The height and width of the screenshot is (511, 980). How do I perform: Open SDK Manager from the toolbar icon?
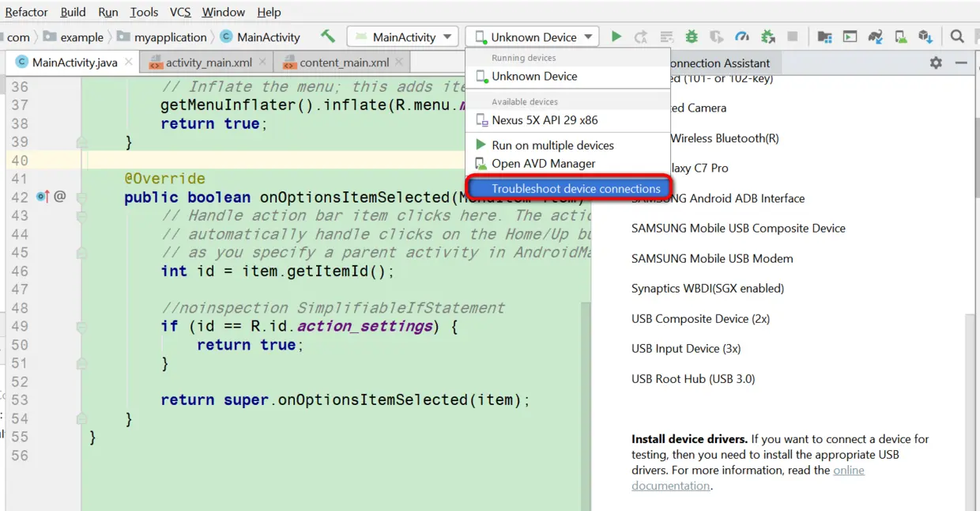925,36
